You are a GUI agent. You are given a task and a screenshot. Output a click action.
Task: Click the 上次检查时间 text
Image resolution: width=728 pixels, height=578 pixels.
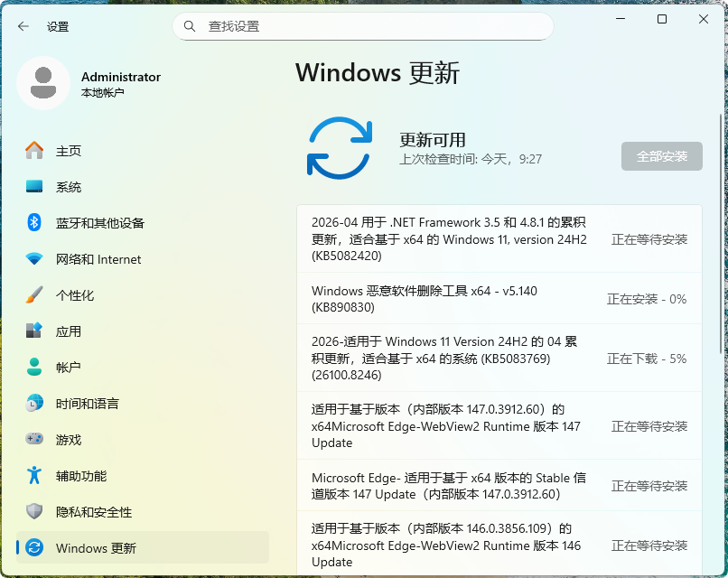point(471,159)
